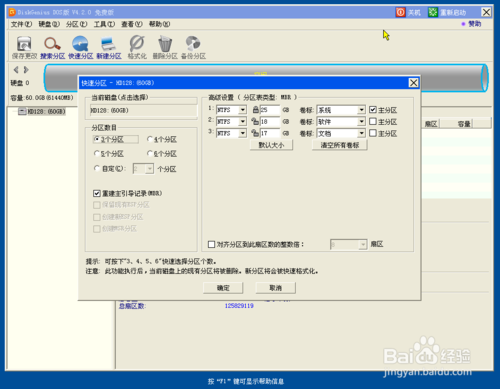The height and width of the screenshot is (389, 500).
Task: Check 主分区 for partition 3 (文档)
Action: [373, 133]
